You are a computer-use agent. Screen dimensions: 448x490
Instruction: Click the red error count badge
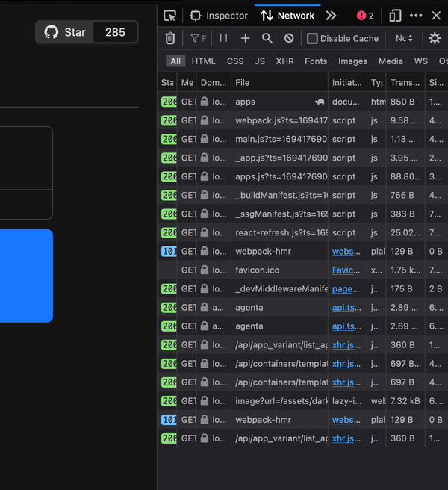365,16
